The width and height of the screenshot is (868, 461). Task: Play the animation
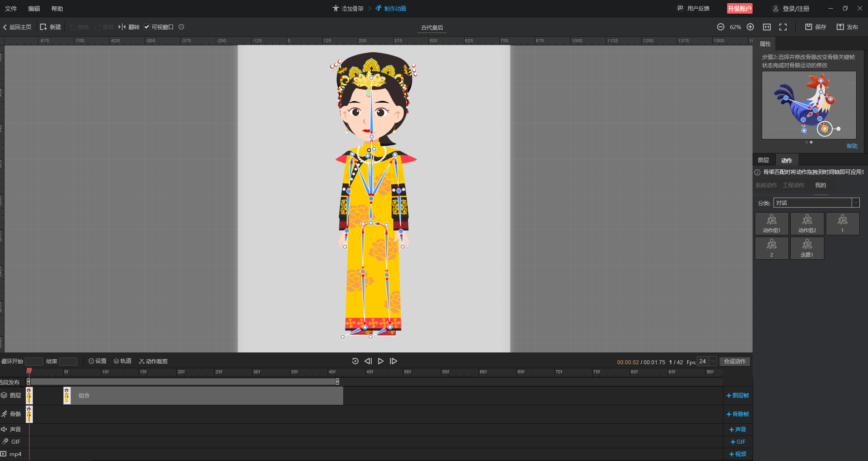coord(381,361)
